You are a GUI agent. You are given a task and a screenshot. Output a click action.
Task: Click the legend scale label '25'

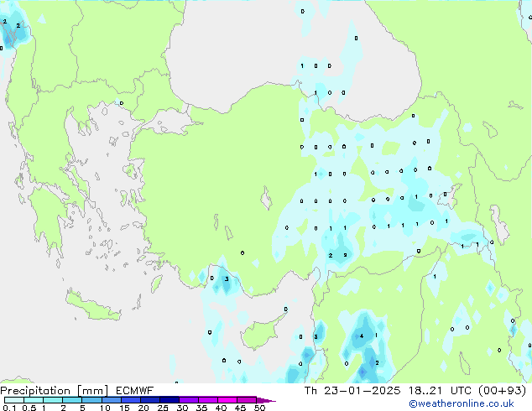[x=163, y=408]
